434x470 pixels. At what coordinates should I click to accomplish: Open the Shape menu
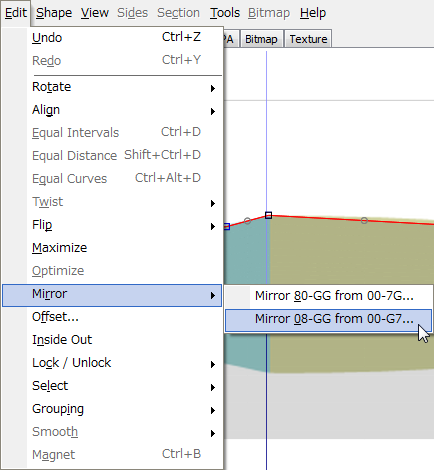pyautogui.click(x=54, y=13)
